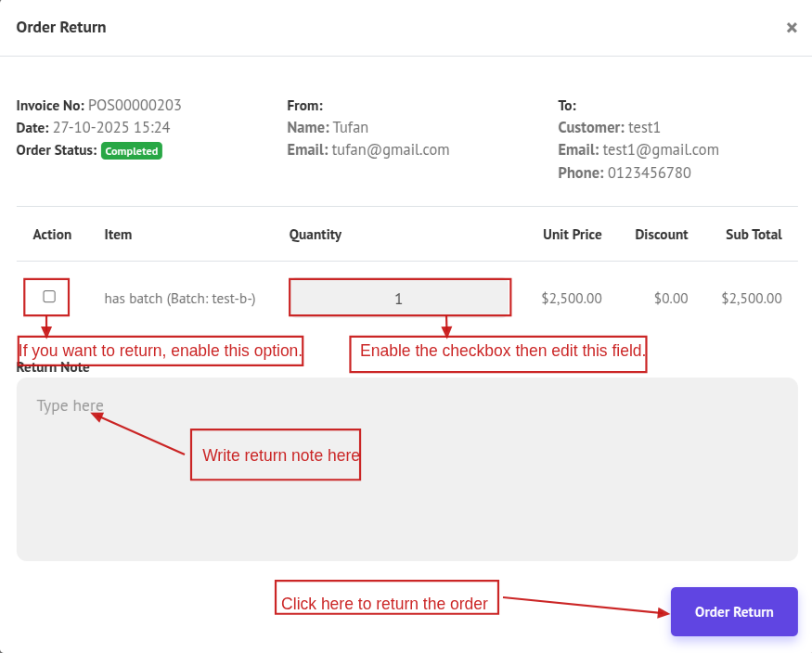Click the $0.00 discount value
This screenshot has height=653, width=812.
tap(671, 299)
